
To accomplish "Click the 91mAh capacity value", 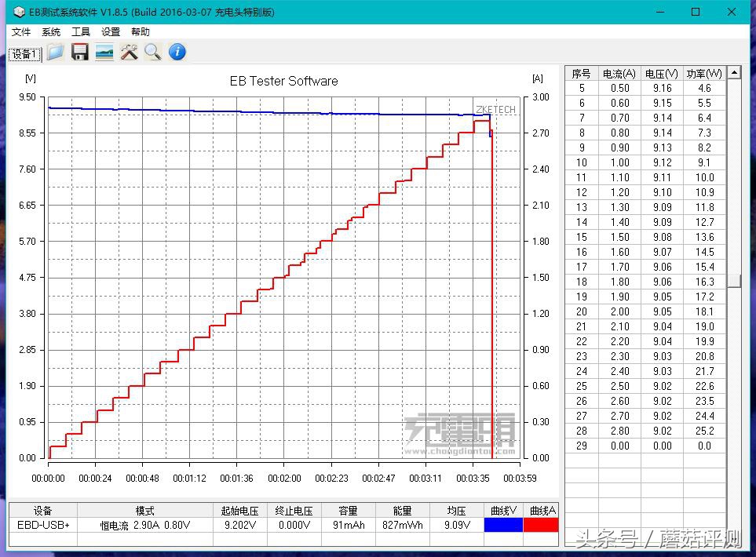I will (348, 525).
